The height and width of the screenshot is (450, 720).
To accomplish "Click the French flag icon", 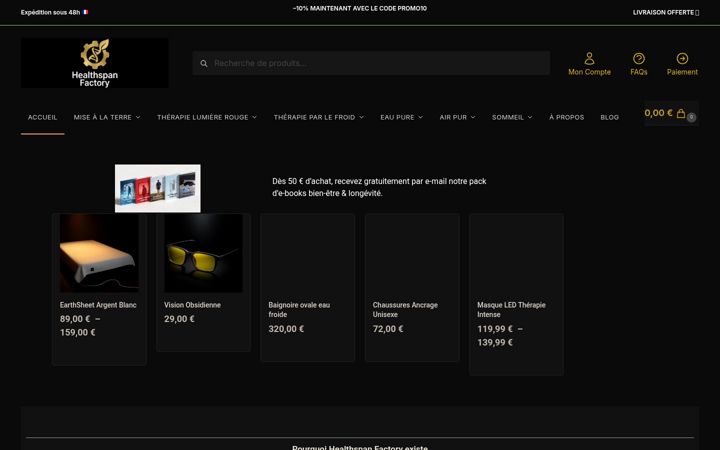I will [85, 12].
